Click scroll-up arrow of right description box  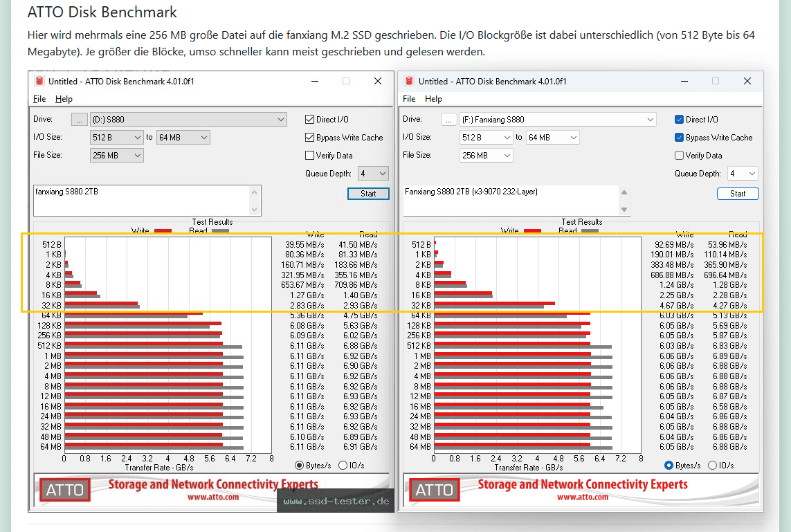tap(624, 192)
